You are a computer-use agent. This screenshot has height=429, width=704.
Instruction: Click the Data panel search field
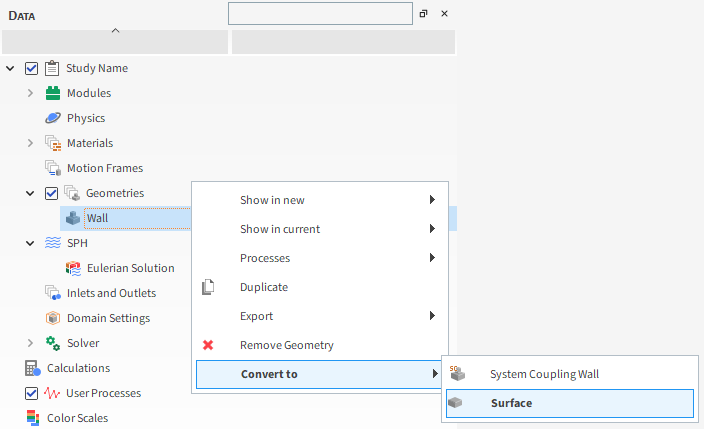pos(320,13)
